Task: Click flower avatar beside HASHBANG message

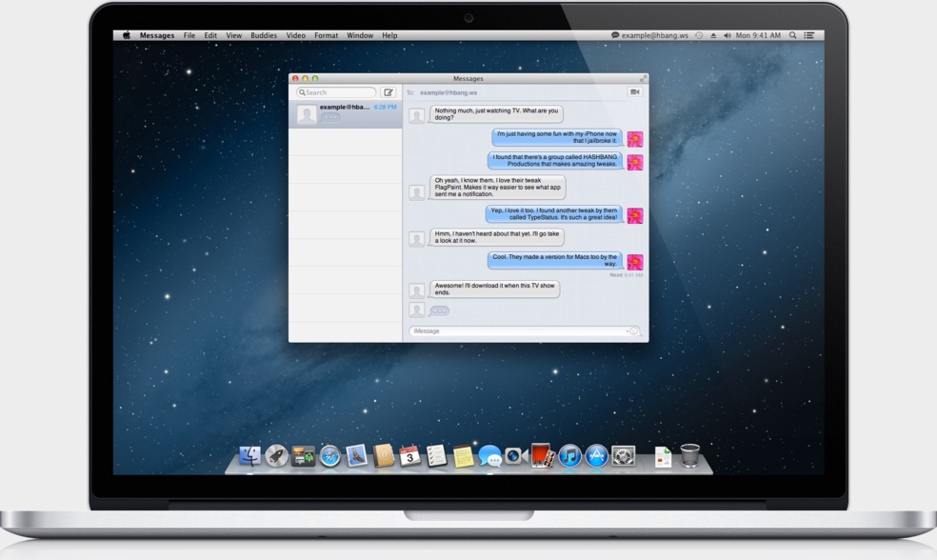Action: (634, 162)
